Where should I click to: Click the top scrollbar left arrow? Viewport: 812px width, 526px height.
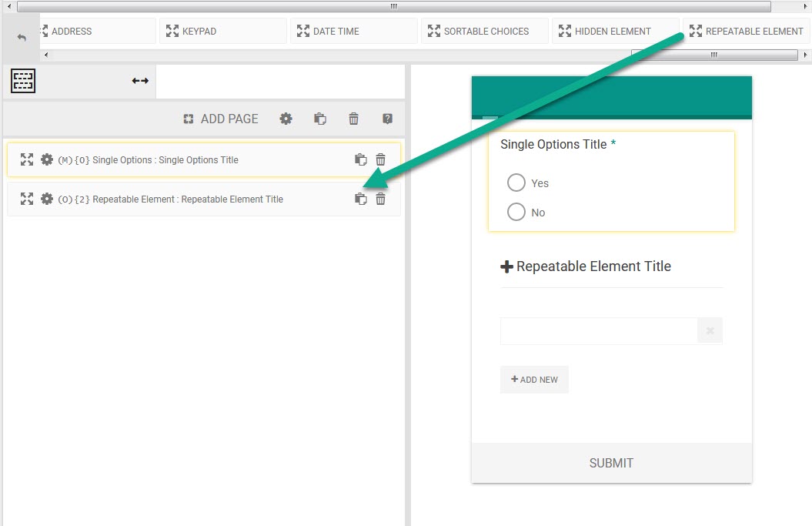click(x=8, y=6)
